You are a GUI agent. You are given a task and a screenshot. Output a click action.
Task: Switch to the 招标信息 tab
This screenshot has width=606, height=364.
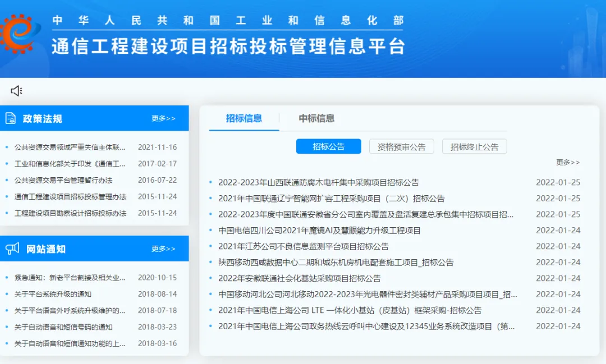244,118
